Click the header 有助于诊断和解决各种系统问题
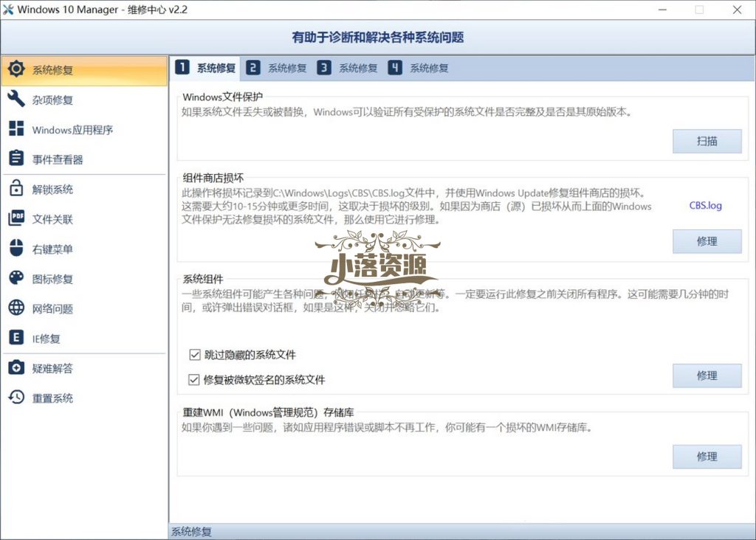The width and height of the screenshot is (756, 540). coord(377,37)
